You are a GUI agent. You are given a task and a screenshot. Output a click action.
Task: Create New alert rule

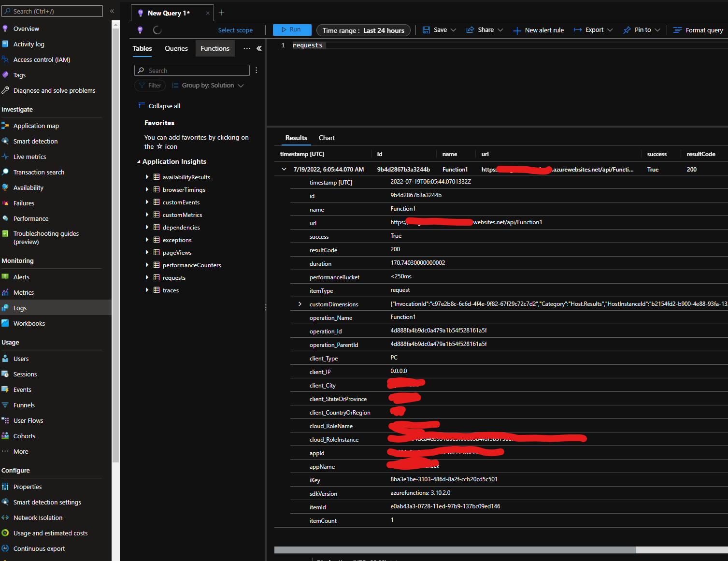(539, 30)
